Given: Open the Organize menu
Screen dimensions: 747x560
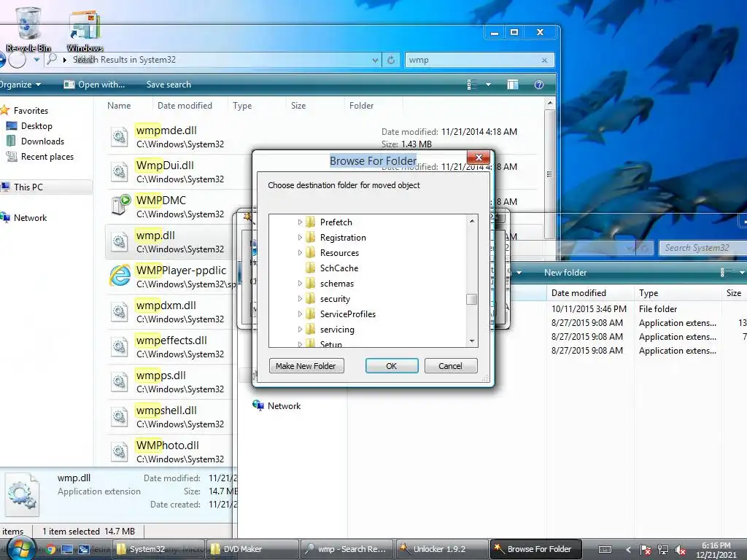Looking at the screenshot, I should pos(20,85).
